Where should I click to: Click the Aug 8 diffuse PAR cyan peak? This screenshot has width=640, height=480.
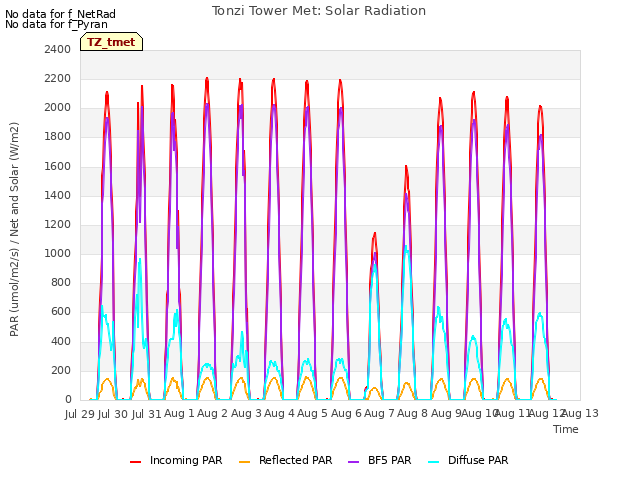(407, 247)
